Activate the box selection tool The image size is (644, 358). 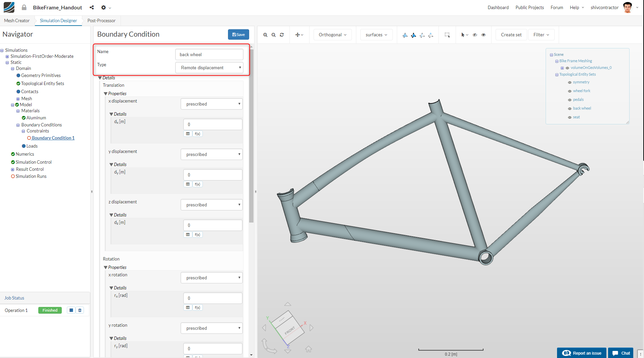pos(448,35)
